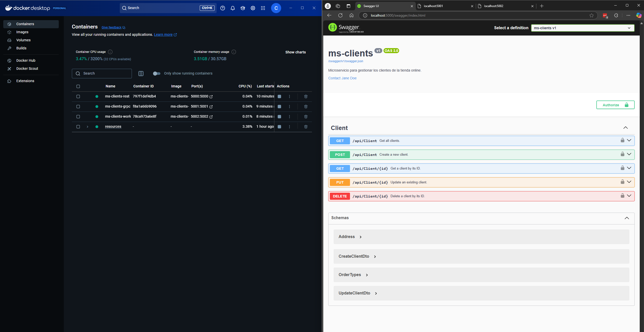
Task: Delete the ms-clients-work container
Action: pos(306,117)
